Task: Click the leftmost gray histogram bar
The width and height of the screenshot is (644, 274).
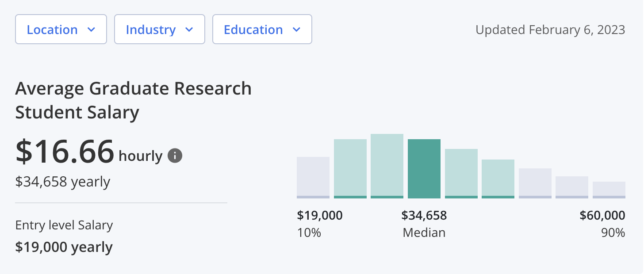Action: click(313, 178)
